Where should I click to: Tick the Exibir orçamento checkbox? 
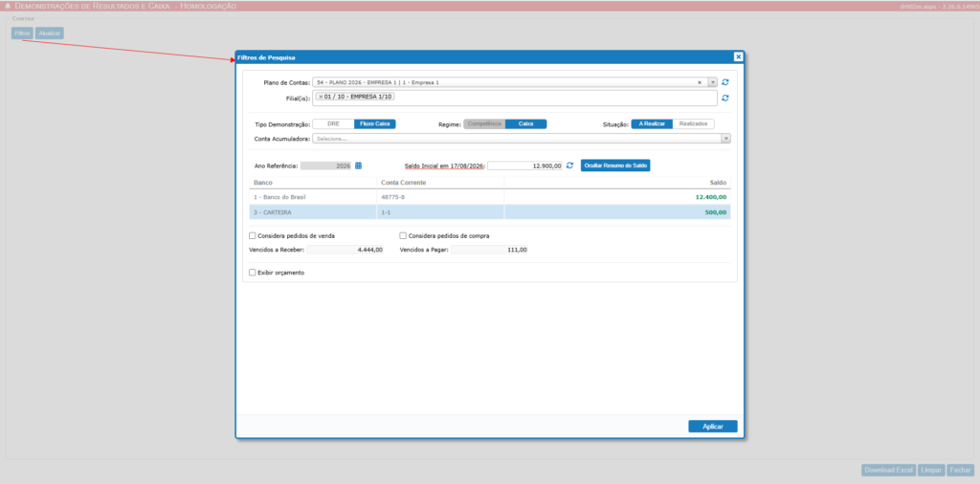(253, 273)
